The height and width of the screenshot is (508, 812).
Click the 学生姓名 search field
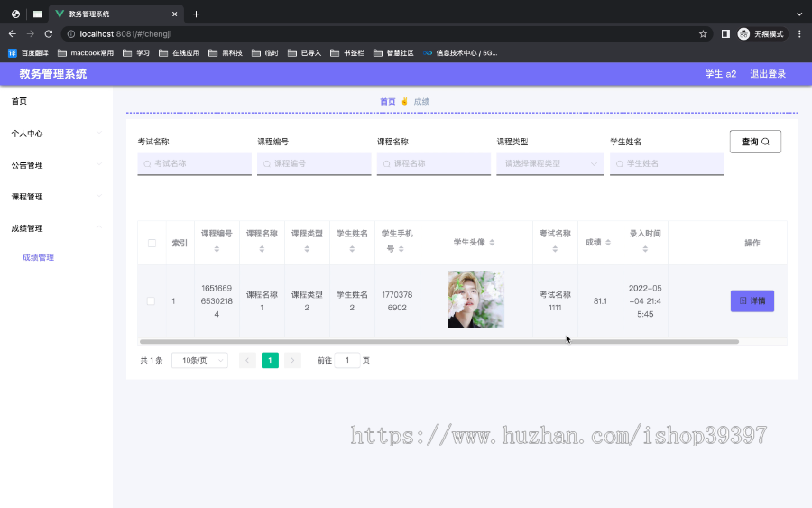[667, 163]
